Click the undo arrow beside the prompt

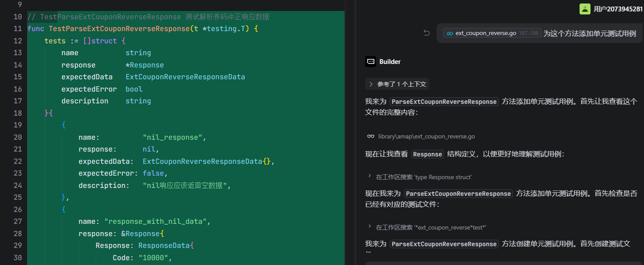click(427, 33)
